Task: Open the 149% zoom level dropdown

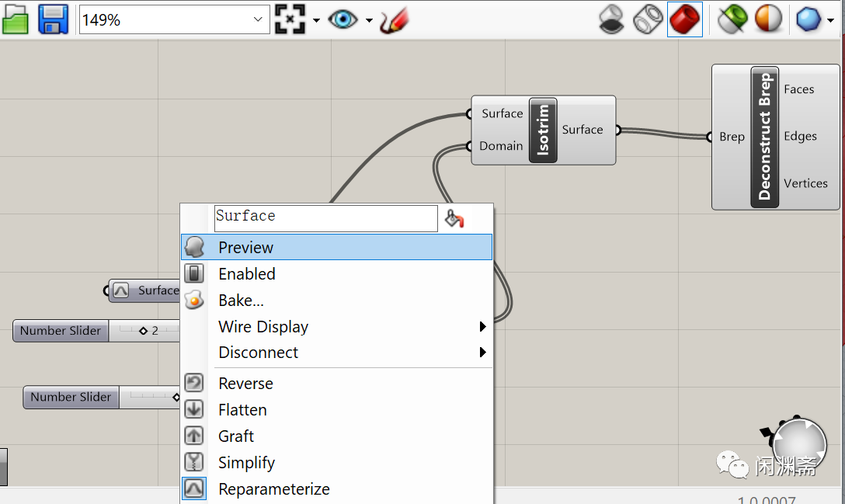Action: [258, 20]
